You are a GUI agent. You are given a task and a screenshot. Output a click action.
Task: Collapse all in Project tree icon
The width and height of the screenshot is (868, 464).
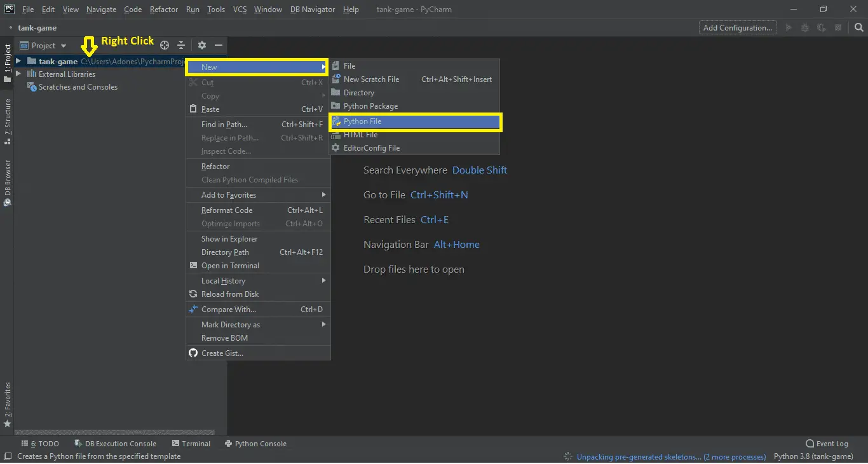pyautogui.click(x=181, y=45)
